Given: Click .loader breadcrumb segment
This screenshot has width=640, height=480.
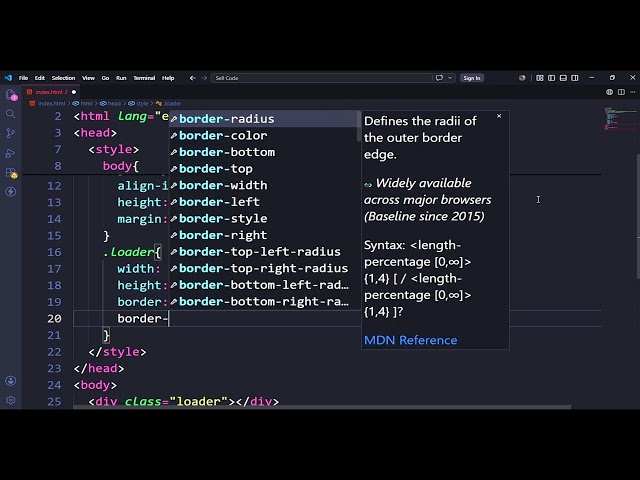Looking at the screenshot, I should click(x=172, y=104).
